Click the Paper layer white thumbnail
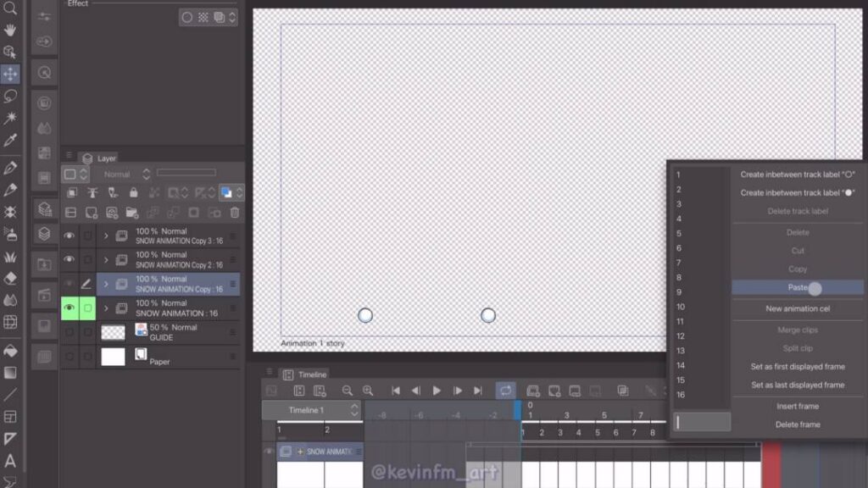The height and width of the screenshot is (488, 868). point(113,357)
